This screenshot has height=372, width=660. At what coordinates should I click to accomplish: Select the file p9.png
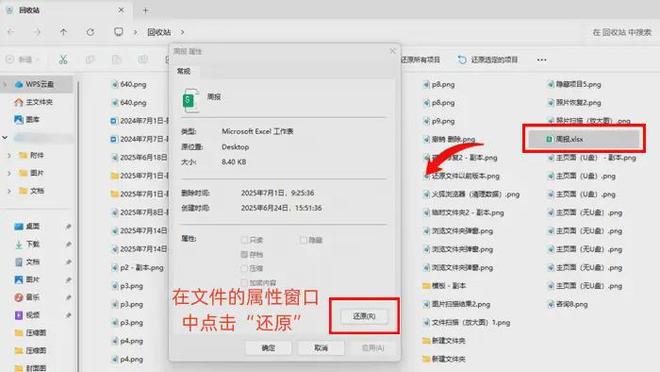click(439, 121)
